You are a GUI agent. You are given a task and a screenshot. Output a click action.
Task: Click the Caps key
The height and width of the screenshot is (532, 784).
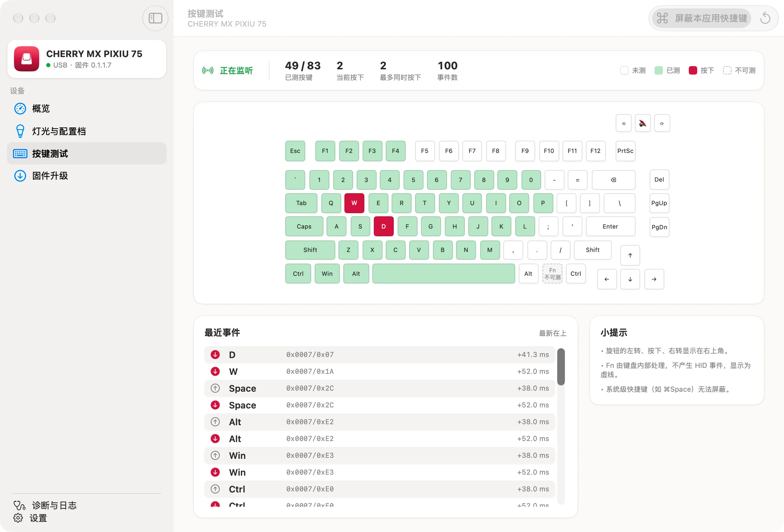(x=304, y=226)
